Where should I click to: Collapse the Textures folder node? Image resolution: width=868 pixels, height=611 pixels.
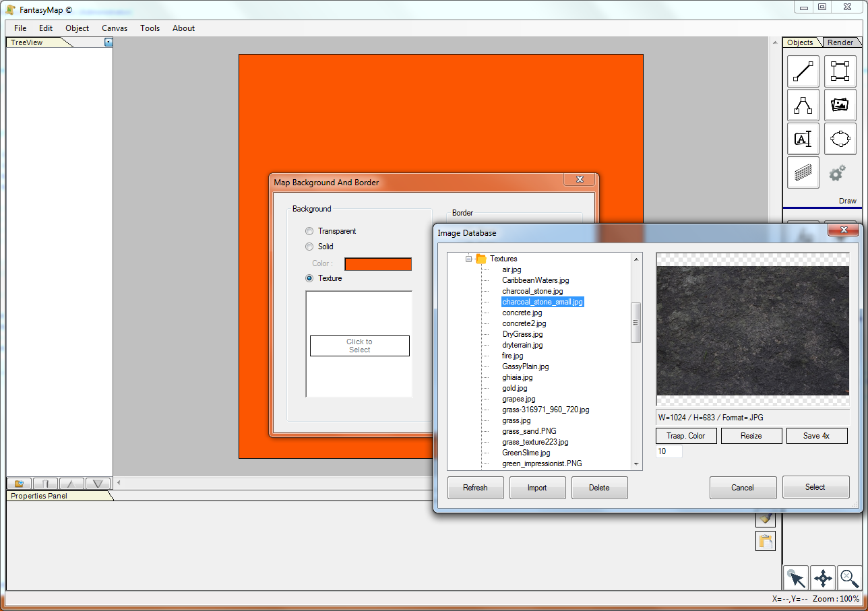pyautogui.click(x=469, y=259)
